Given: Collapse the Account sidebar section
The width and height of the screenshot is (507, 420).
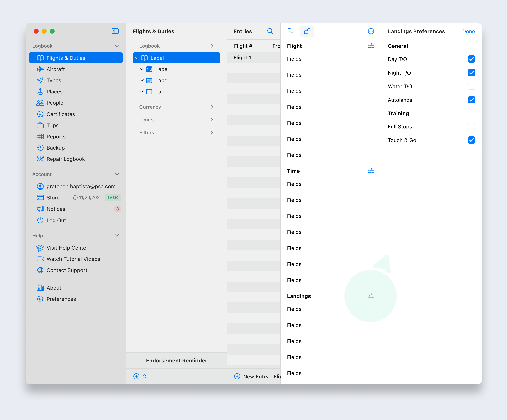Looking at the screenshot, I should (117, 174).
